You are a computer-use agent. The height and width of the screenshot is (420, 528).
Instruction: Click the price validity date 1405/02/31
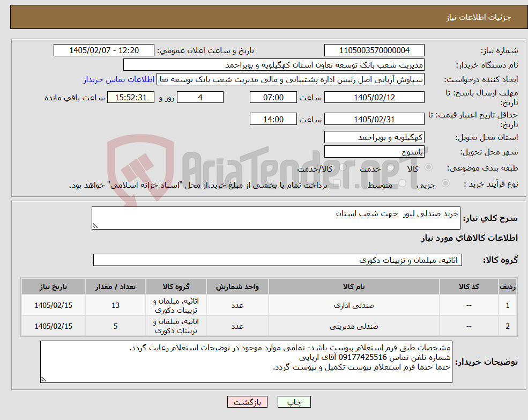374,119
